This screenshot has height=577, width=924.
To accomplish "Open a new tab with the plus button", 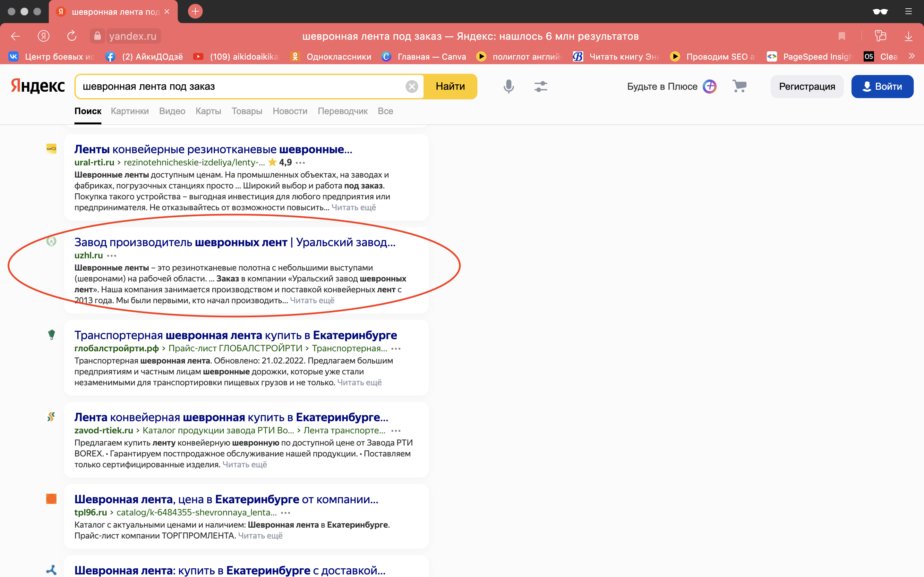I will 195,12.
